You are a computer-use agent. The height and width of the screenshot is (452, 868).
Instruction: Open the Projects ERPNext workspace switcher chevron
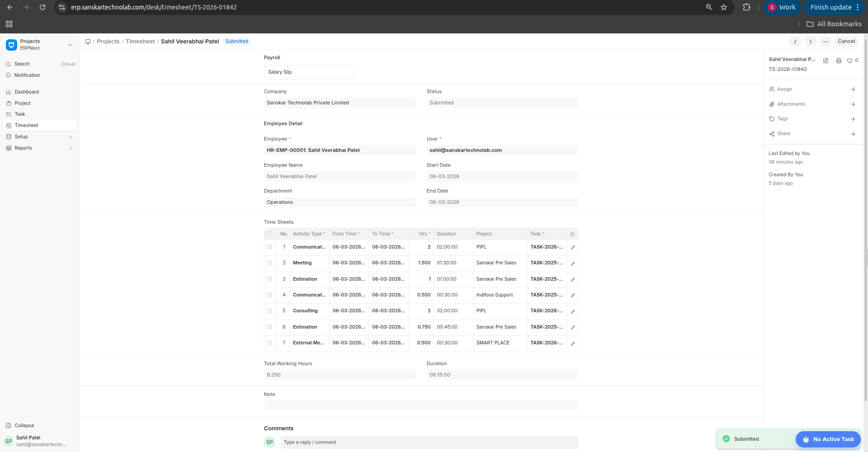coord(70,45)
